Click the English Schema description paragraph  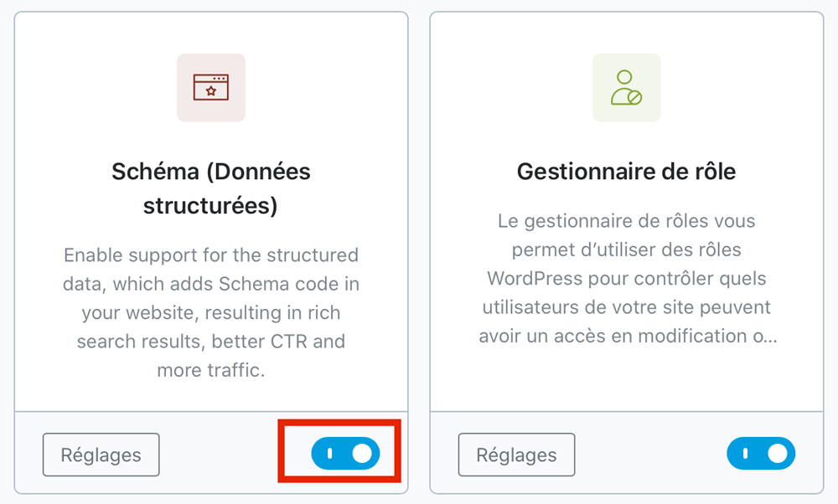tap(211, 312)
